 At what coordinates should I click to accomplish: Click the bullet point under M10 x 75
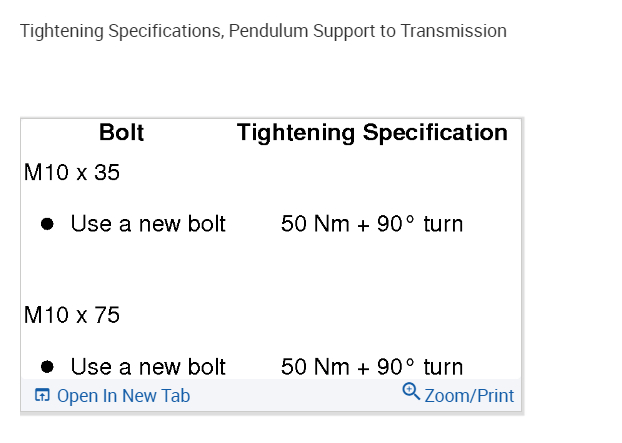(x=46, y=367)
